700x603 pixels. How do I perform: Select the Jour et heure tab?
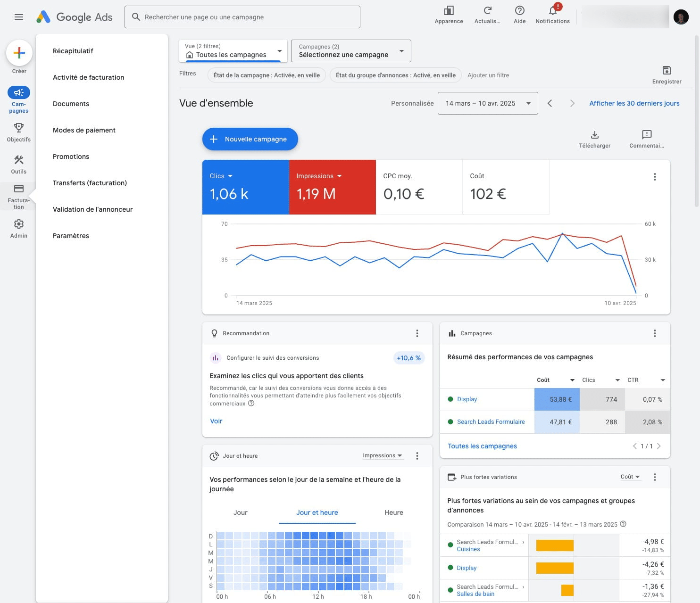point(317,512)
